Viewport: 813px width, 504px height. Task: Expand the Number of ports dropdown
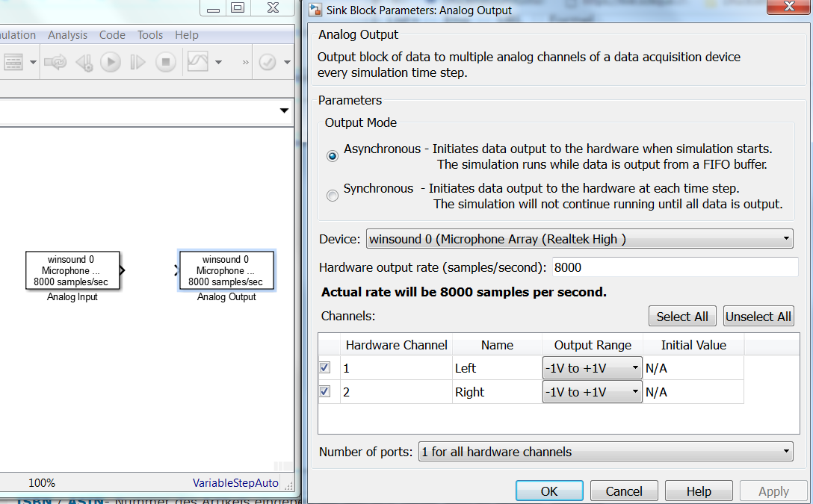point(605,452)
